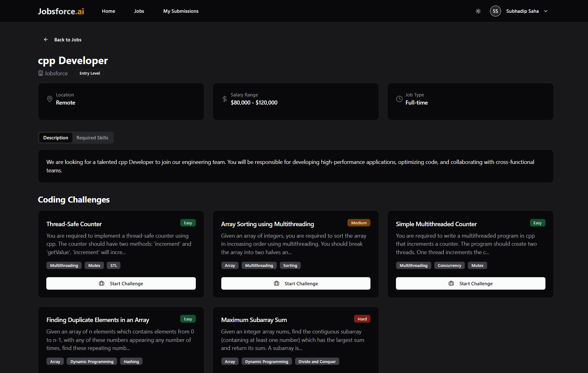Click the Jobsforce.ai logo
Viewport: 588px width, 373px height.
[61, 11]
